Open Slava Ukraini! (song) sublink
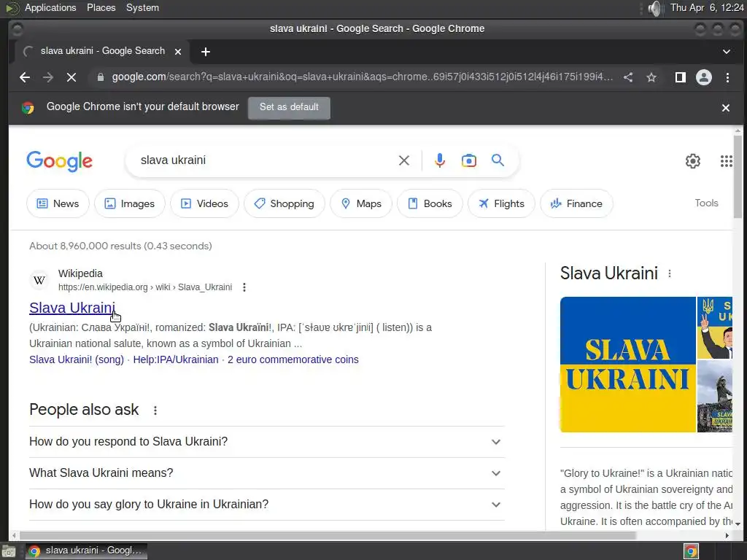The image size is (747, 560). click(x=76, y=359)
